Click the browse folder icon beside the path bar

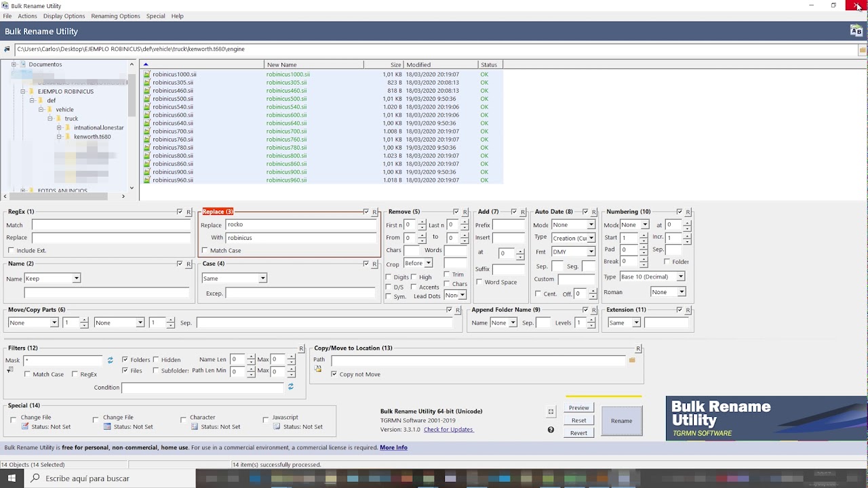pyautogui.click(x=863, y=49)
